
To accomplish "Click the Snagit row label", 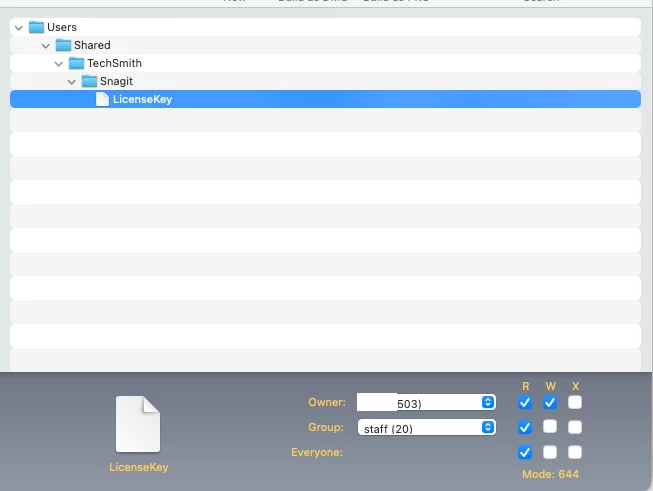I will tap(116, 81).
